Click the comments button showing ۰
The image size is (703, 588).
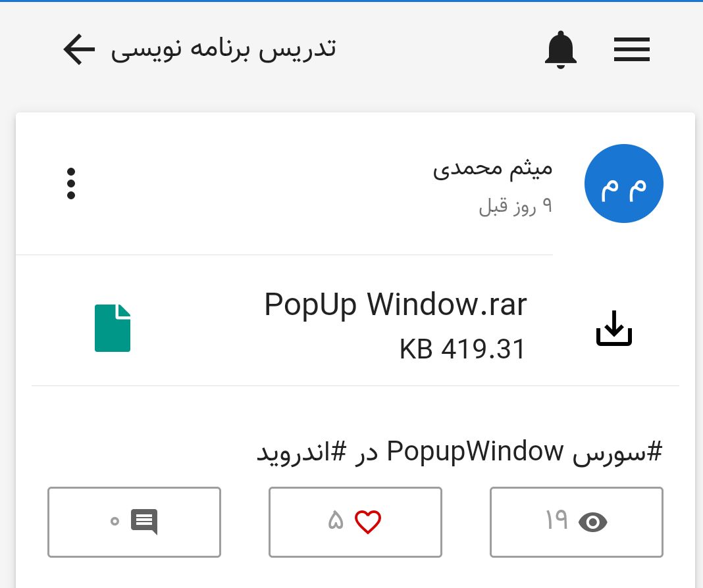pos(134,522)
